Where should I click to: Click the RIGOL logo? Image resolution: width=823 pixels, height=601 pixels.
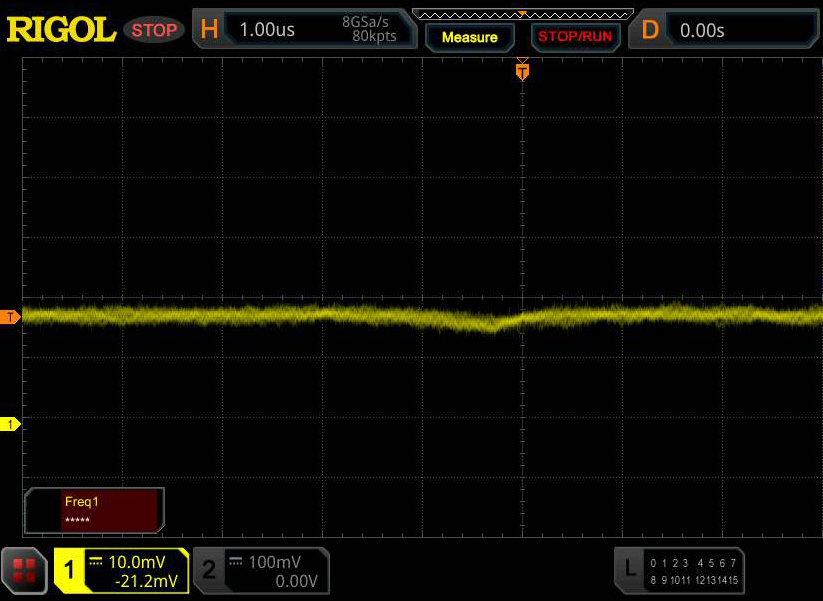tap(61, 30)
